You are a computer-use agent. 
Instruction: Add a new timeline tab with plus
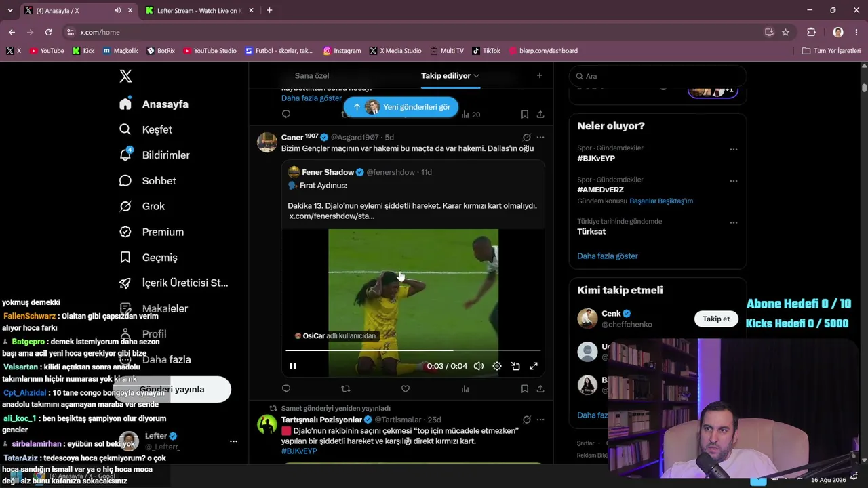[540, 75]
